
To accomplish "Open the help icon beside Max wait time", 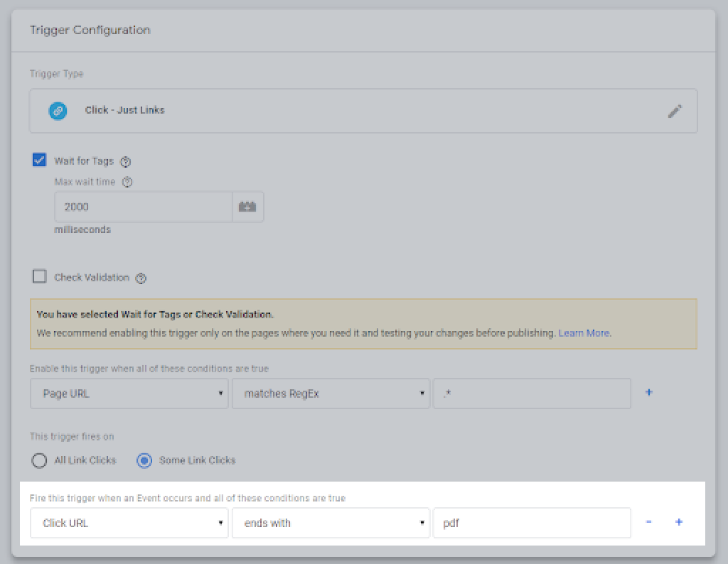I will [127, 182].
